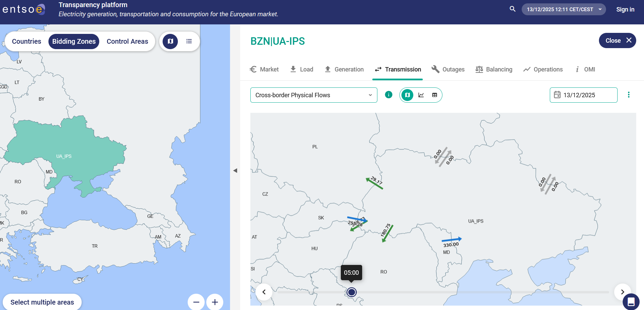Select the Countries view toggle

tap(26, 41)
